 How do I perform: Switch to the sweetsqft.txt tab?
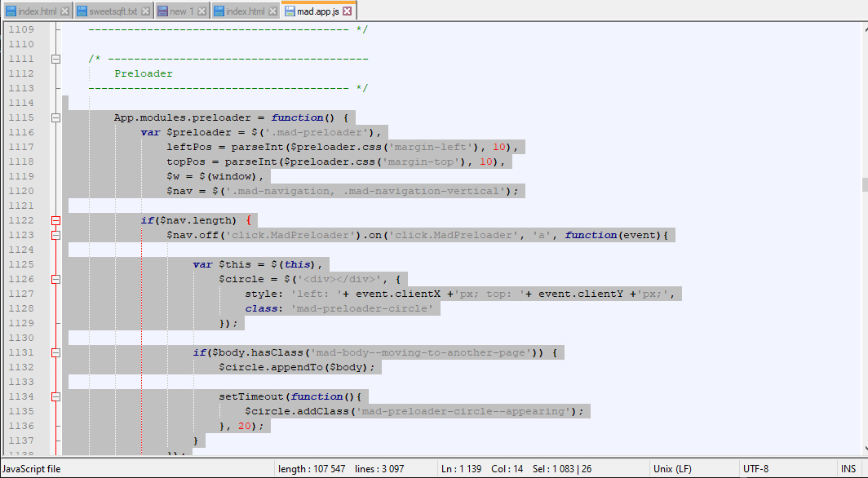pyautogui.click(x=113, y=11)
